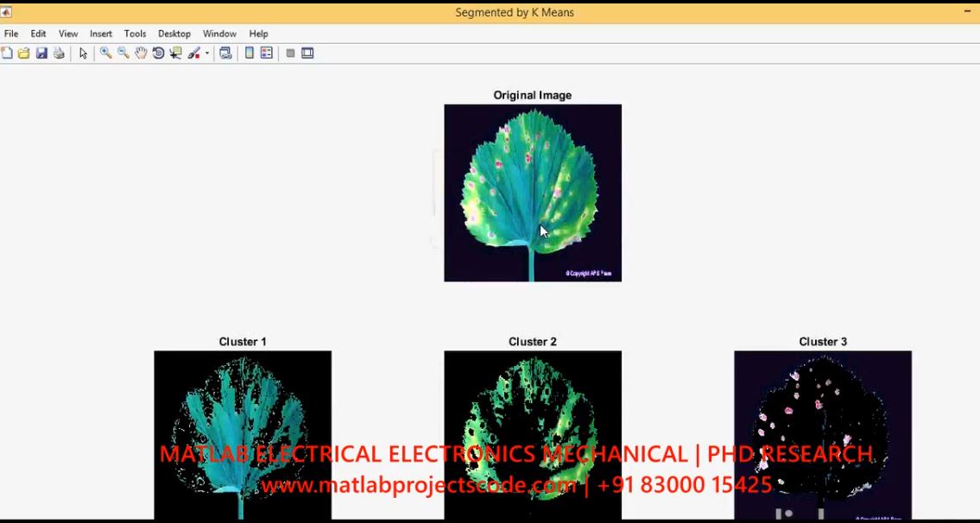Click the Original Image leaf picture
This screenshot has width=980, height=523.
click(533, 192)
